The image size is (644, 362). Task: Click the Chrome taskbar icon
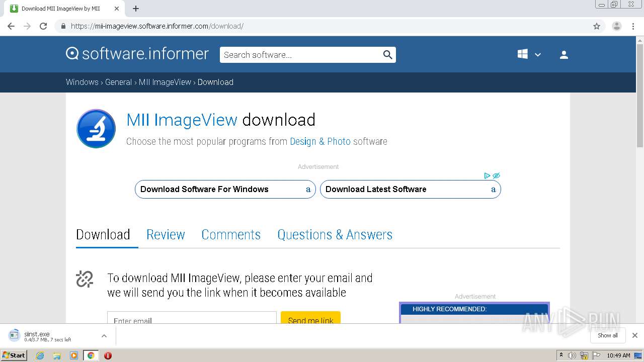tap(91, 355)
